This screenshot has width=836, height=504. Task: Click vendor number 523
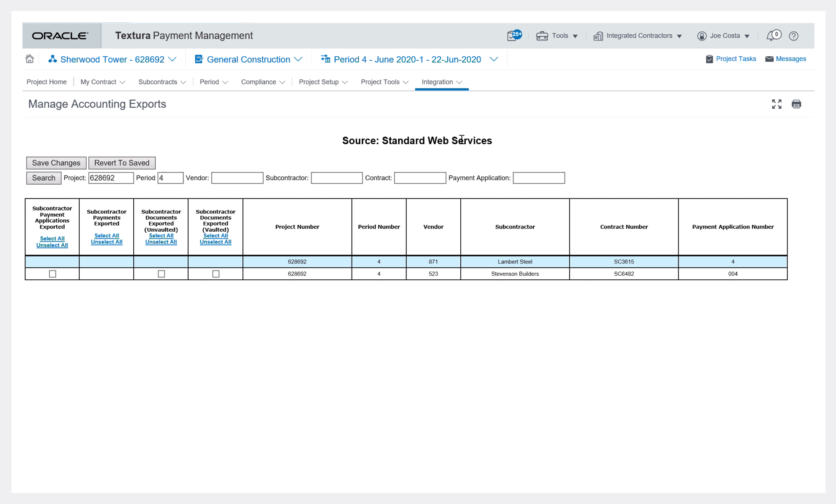(x=433, y=274)
